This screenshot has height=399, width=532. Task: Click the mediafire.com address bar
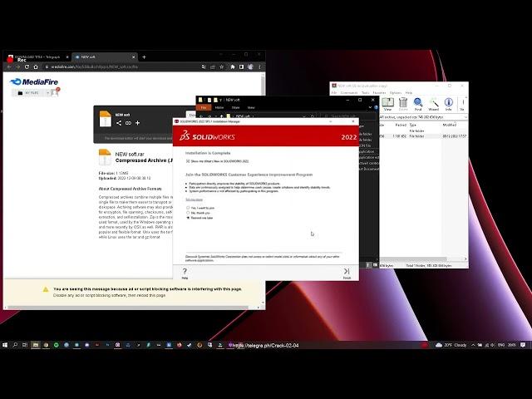[x=122, y=66]
